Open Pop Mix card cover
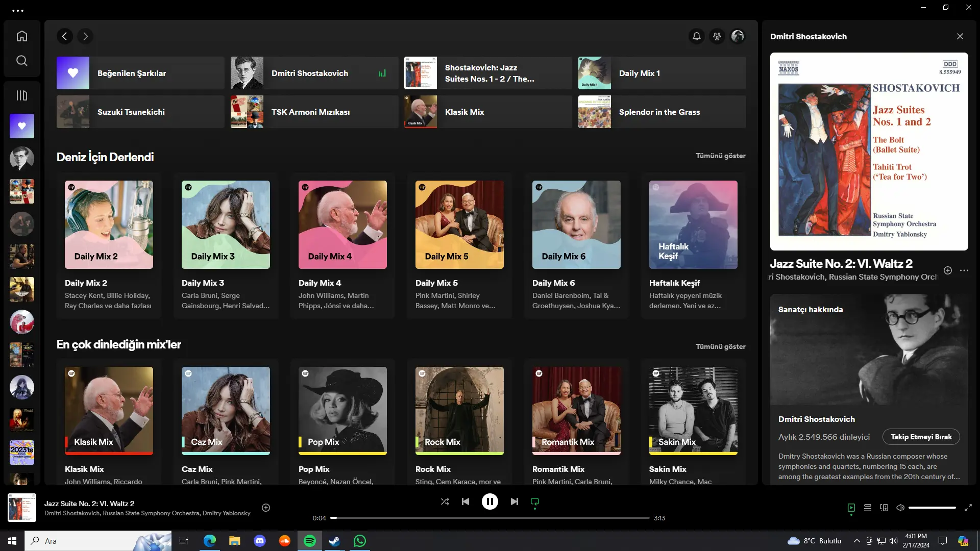This screenshot has width=980, height=551. (342, 411)
